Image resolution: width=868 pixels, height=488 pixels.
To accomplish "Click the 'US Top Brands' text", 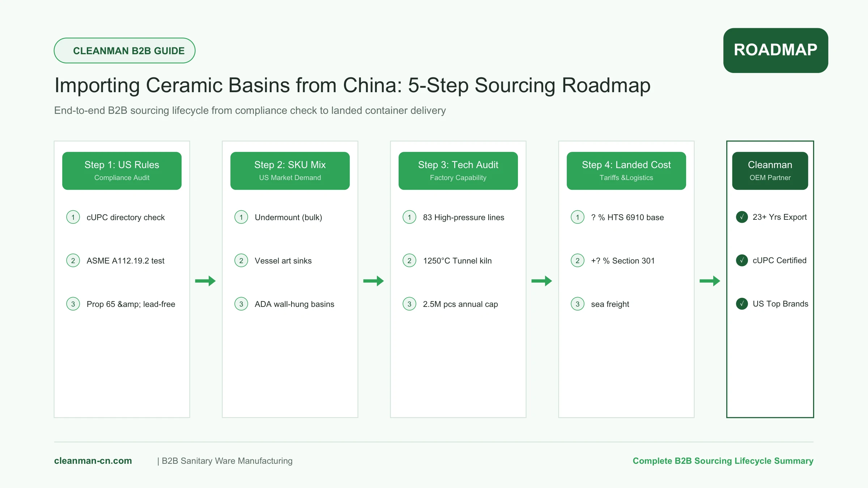I will click(x=780, y=304).
